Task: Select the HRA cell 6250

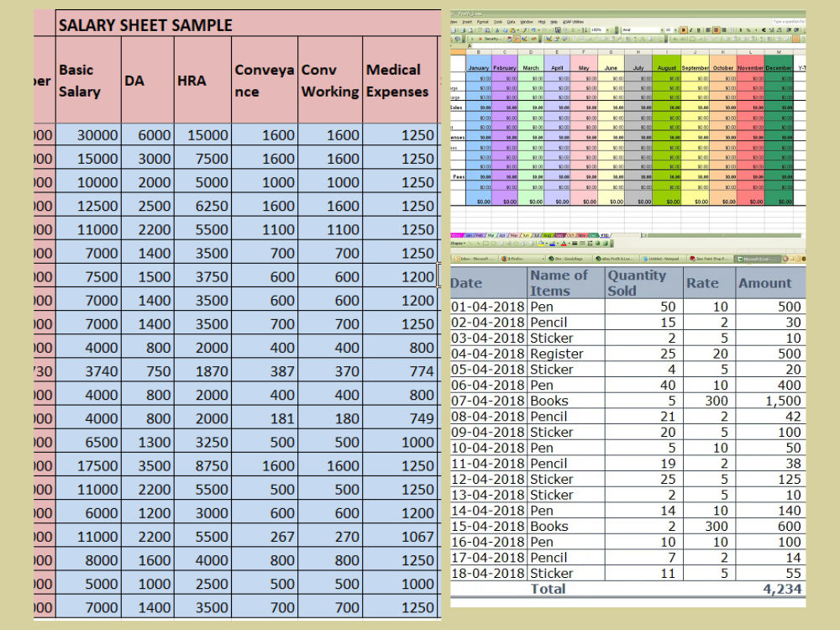Action: click(203, 206)
